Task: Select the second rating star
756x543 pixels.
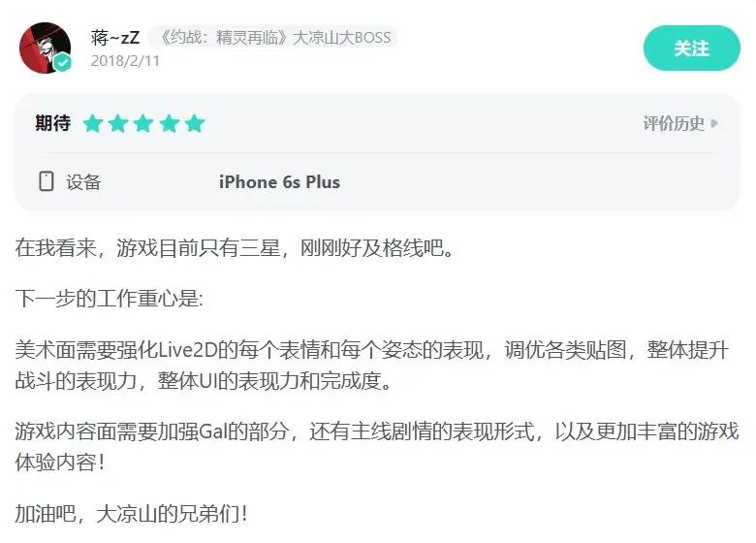Action: (118, 123)
